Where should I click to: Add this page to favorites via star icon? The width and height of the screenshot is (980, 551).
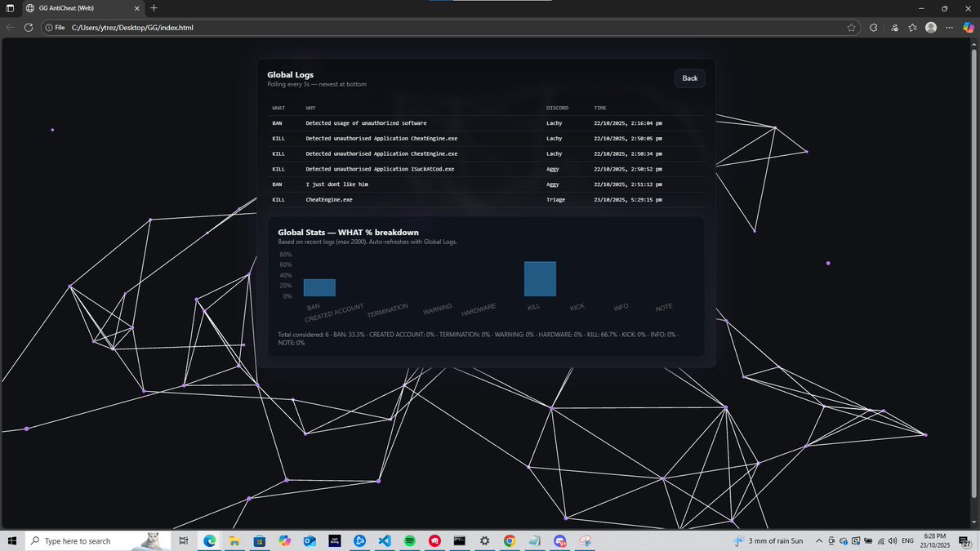tap(852, 27)
